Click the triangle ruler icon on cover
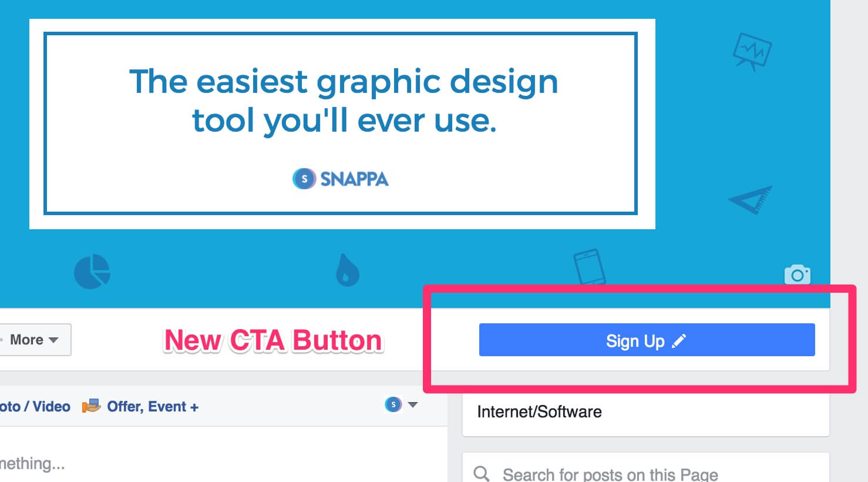The image size is (868, 482). pyautogui.click(x=751, y=200)
